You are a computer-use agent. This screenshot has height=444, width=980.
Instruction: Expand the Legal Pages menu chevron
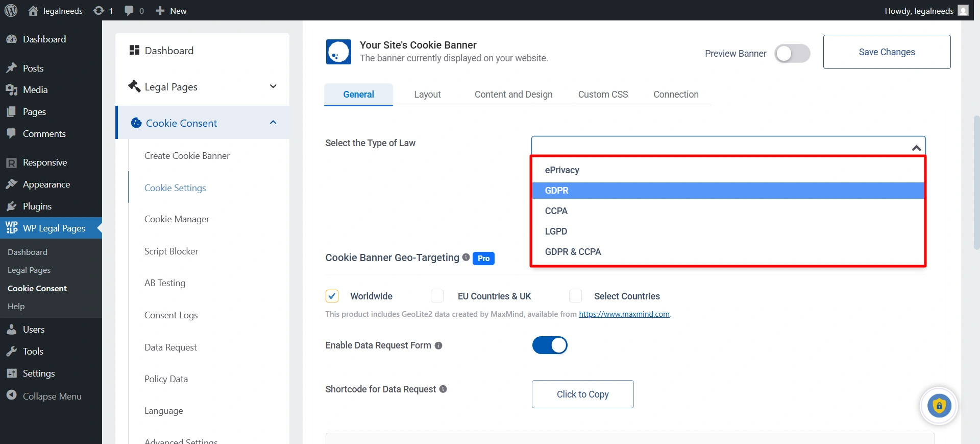[273, 86]
